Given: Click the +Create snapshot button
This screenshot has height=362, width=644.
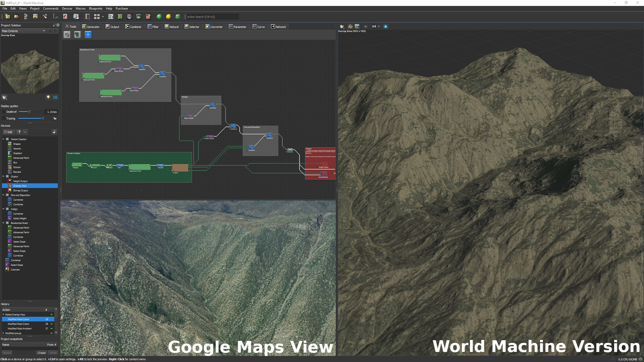Looking at the screenshot, I should (41, 353).
